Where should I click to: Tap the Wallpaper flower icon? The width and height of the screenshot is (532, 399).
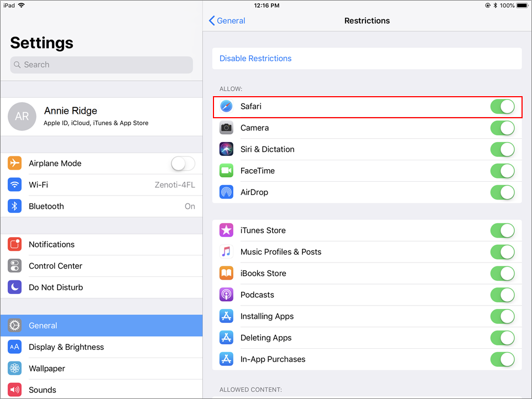[14, 368]
